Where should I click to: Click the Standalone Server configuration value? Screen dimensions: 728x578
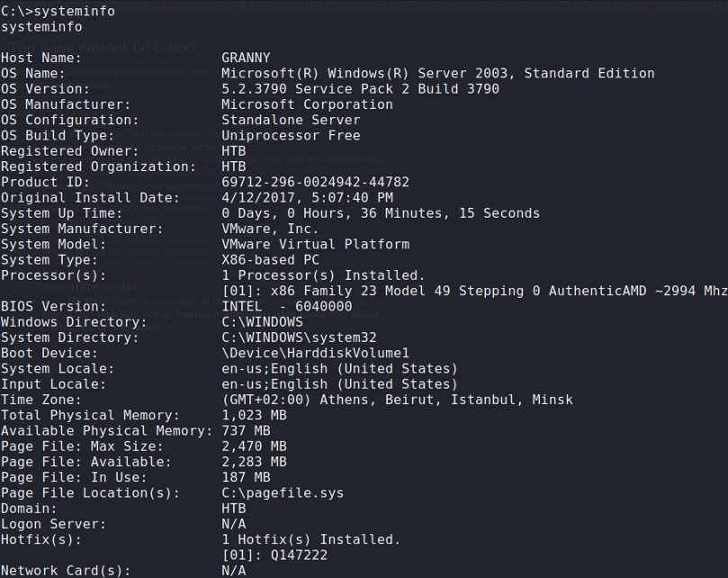(291, 120)
